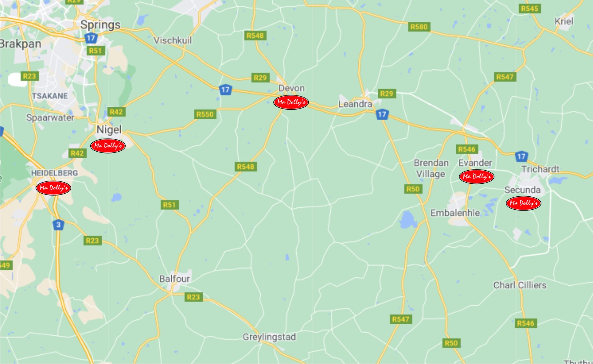The height and width of the screenshot is (364, 593).
Task: Click the Vischkuil place label
Action: (172, 40)
